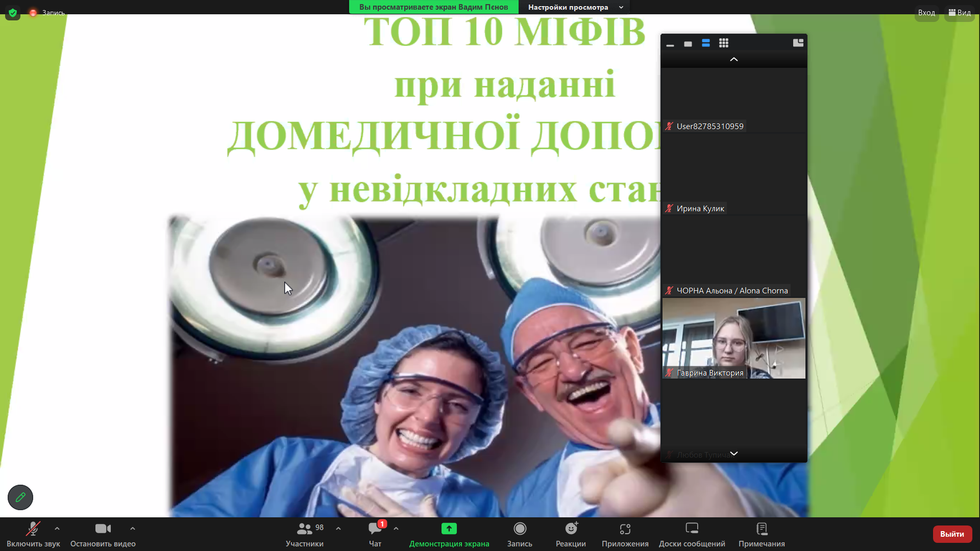This screenshot has width=980, height=551.
Task: Click the red Выйти leave button
Action: click(952, 534)
